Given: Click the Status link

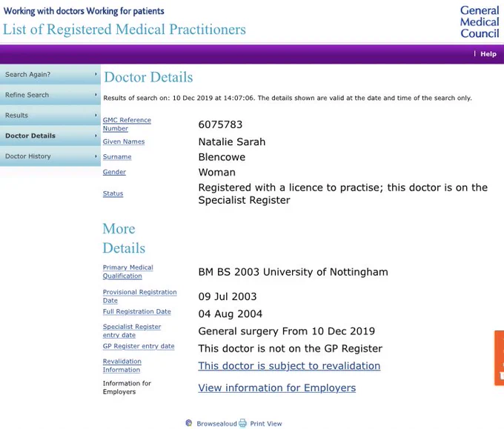Looking at the screenshot, I should pos(113,193).
